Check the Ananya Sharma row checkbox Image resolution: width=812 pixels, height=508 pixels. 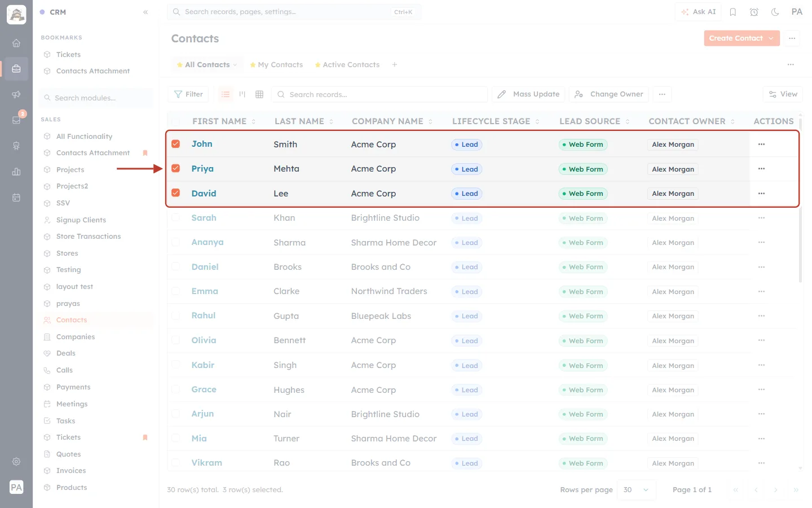click(x=176, y=242)
